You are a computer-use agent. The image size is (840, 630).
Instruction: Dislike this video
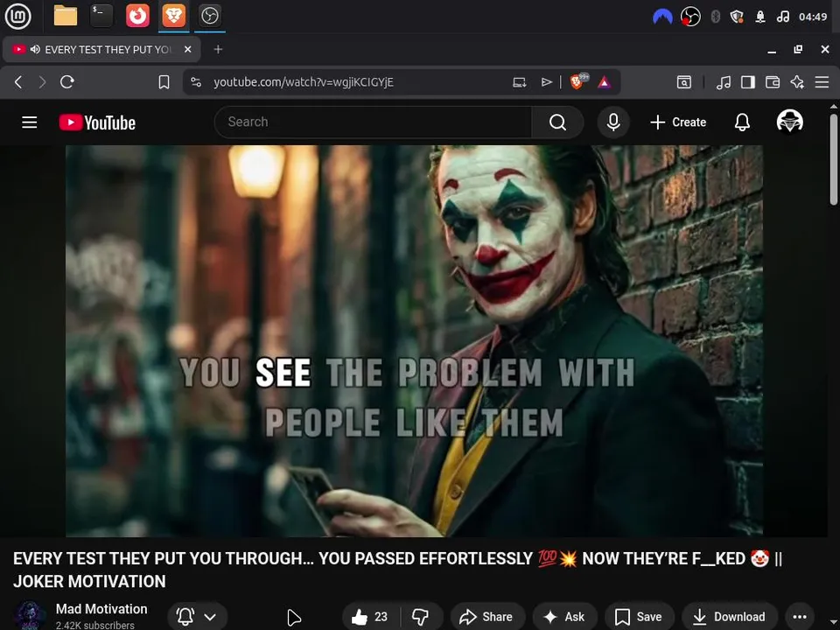coord(421,617)
